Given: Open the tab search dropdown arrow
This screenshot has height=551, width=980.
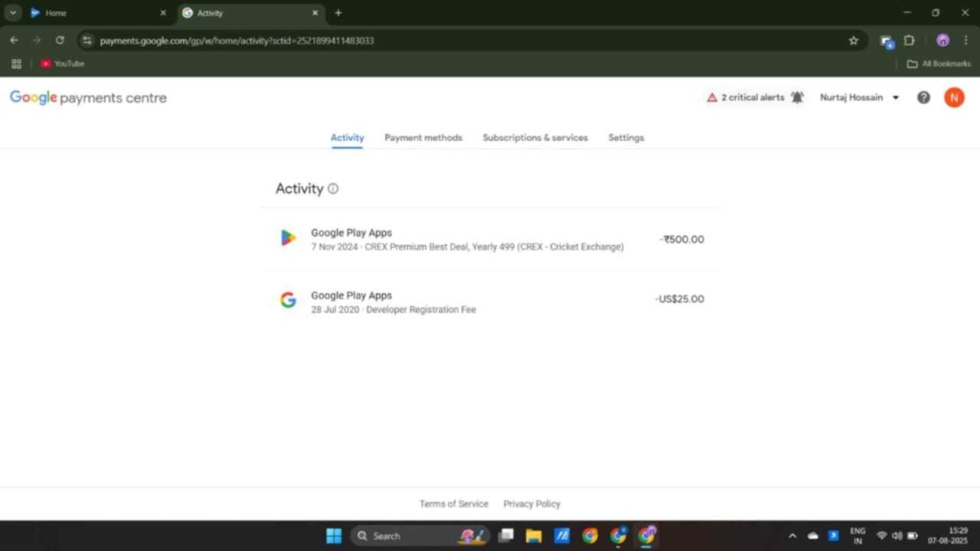Looking at the screenshot, I should (x=13, y=13).
